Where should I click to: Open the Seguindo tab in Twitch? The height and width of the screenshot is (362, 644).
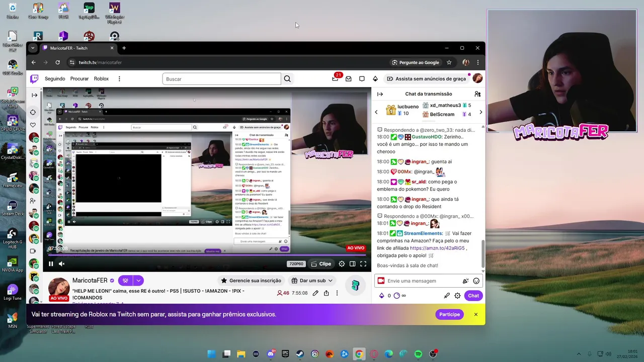click(x=55, y=79)
